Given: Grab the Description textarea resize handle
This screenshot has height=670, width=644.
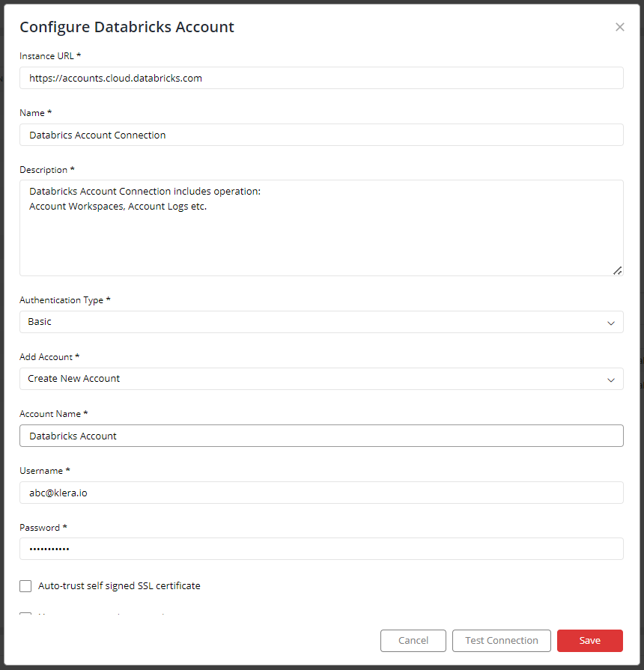Looking at the screenshot, I should point(618,270).
